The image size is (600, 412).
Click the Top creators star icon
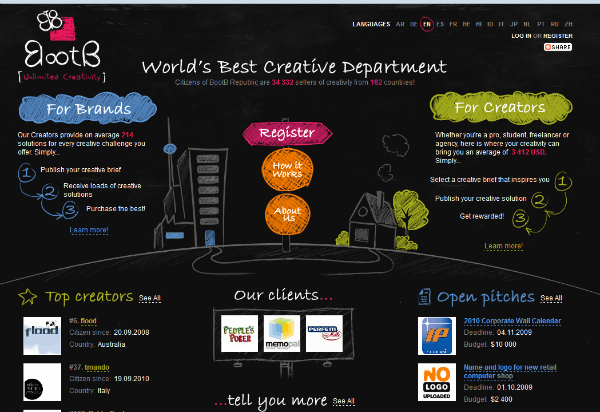[28, 297]
